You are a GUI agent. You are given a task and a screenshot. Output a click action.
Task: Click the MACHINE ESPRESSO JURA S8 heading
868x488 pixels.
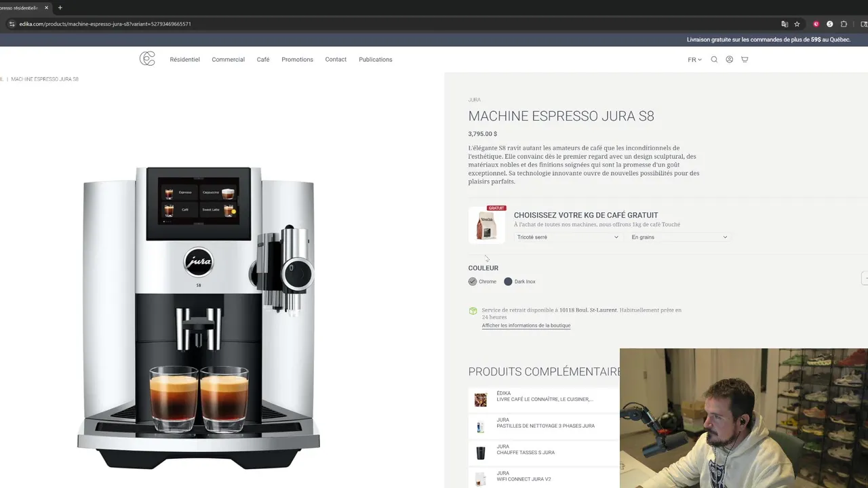[x=561, y=116]
